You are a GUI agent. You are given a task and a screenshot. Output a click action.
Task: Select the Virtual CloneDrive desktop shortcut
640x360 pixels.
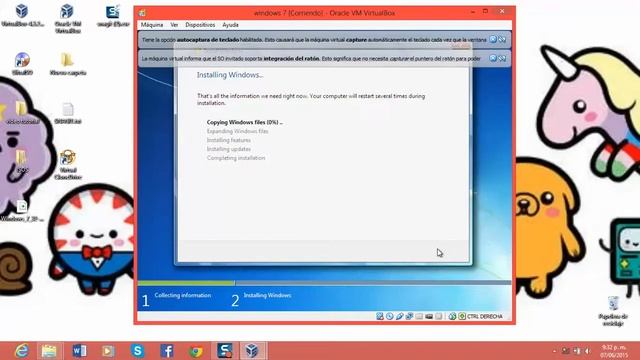[68, 165]
